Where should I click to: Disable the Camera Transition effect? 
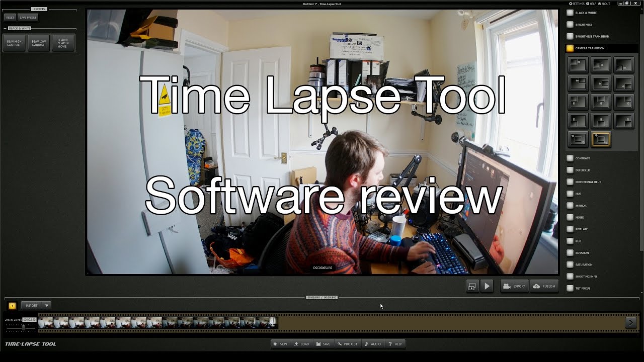click(x=570, y=48)
